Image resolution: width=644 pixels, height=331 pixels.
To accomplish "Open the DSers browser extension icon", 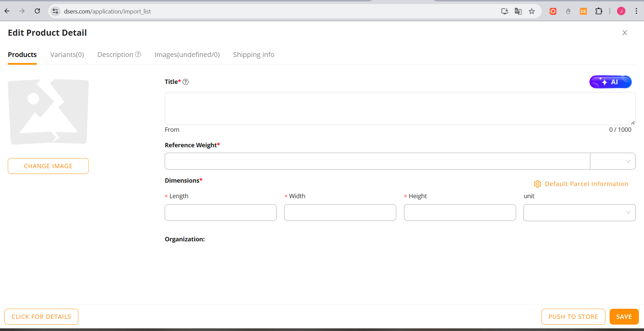I will click(583, 11).
